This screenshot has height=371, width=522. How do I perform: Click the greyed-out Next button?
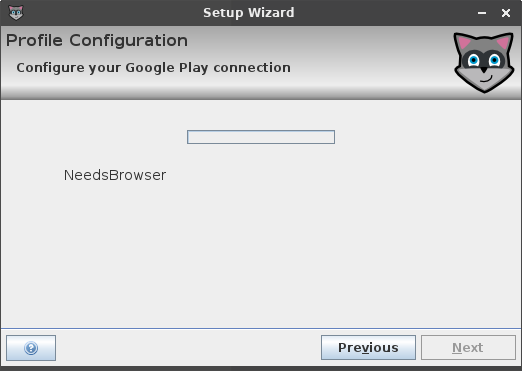pos(468,348)
